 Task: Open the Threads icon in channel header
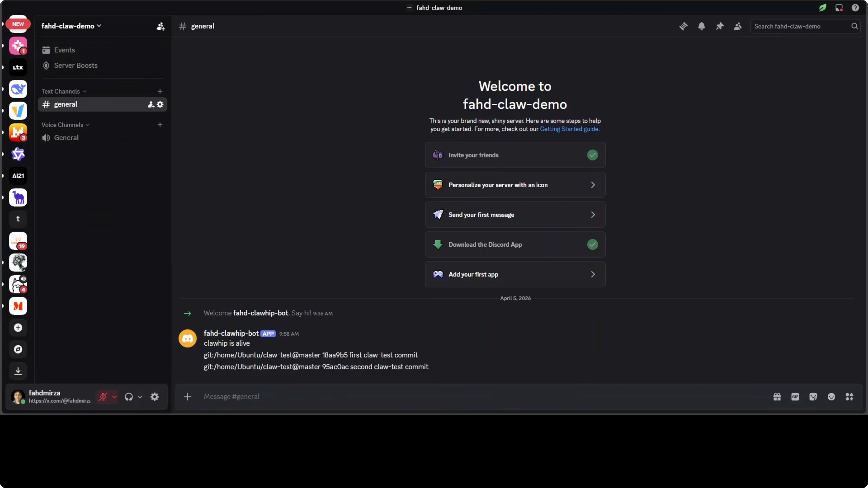(x=683, y=26)
